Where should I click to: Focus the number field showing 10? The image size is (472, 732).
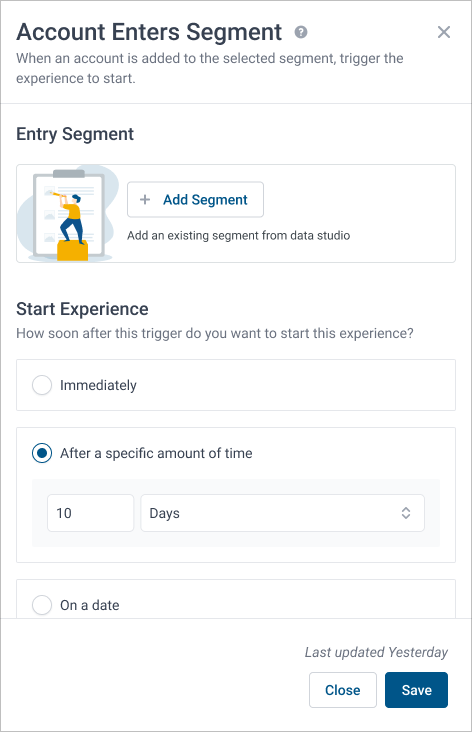pos(91,513)
